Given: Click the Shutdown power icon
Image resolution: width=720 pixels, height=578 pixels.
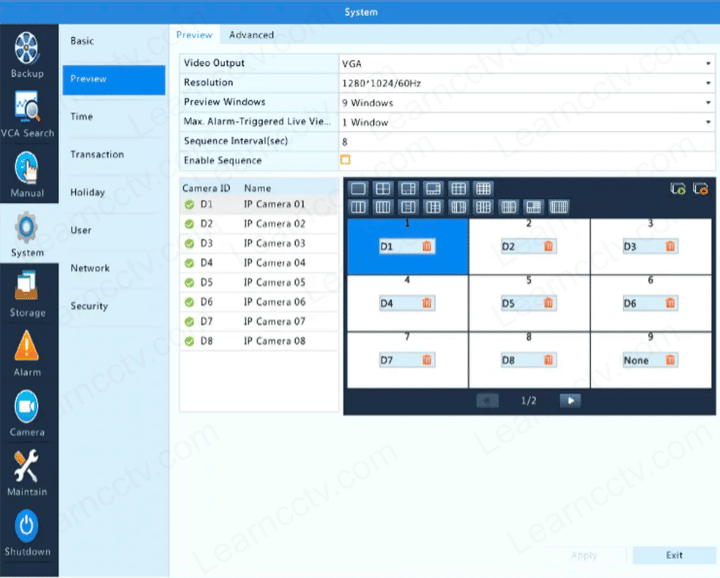Looking at the screenshot, I should (27, 527).
